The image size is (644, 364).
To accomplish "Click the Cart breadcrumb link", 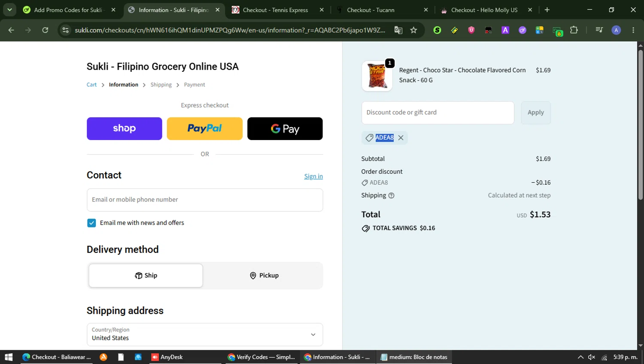I will [x=91, y=85].
